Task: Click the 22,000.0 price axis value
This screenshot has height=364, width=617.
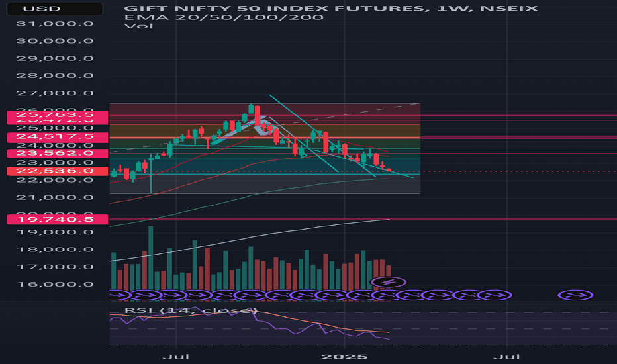Action: point(55,180)
